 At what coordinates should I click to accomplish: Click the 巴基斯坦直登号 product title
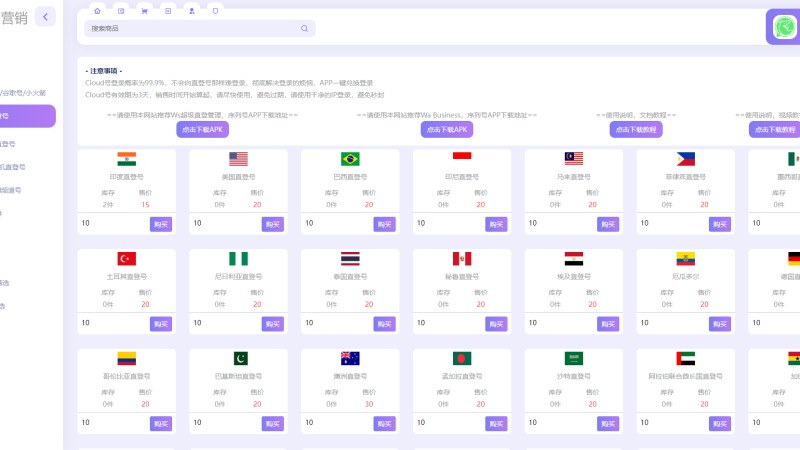point(238,377)
